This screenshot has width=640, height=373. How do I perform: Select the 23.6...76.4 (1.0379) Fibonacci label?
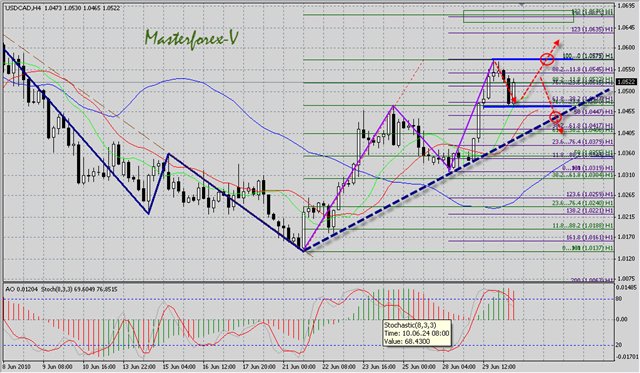pyautogui.click(x=582, y=142)
